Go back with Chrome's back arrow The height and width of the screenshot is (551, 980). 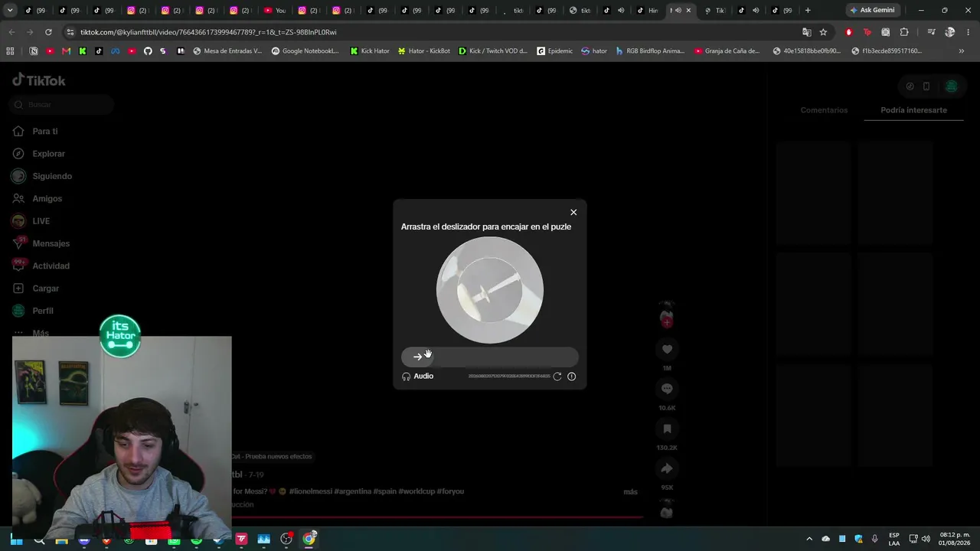point(11,32)
